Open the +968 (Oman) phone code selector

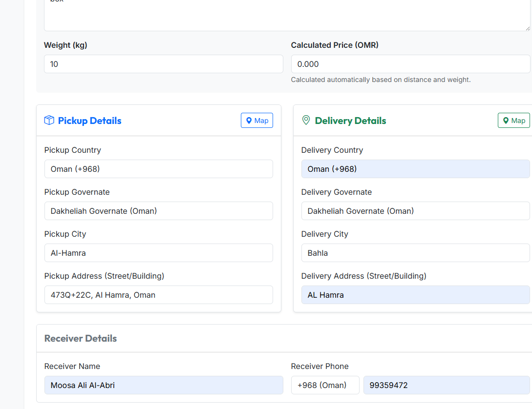point(325,385)
